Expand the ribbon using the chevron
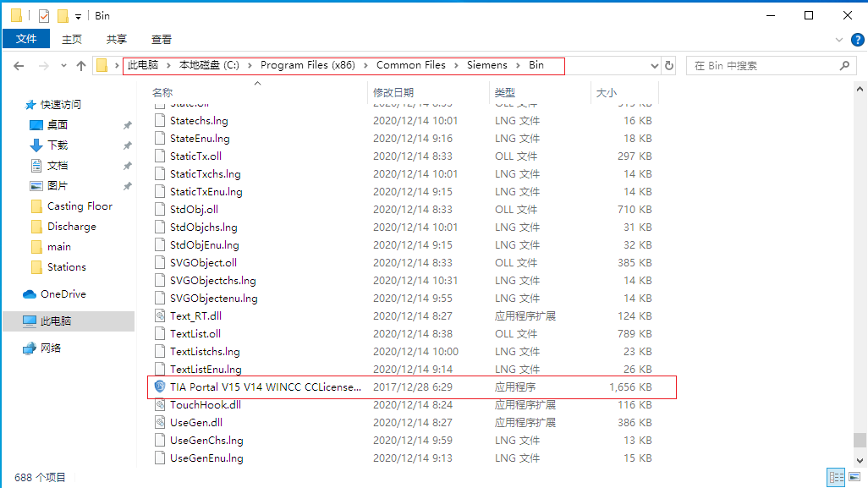This screenshot has width=868, height=488. point(838,39)
